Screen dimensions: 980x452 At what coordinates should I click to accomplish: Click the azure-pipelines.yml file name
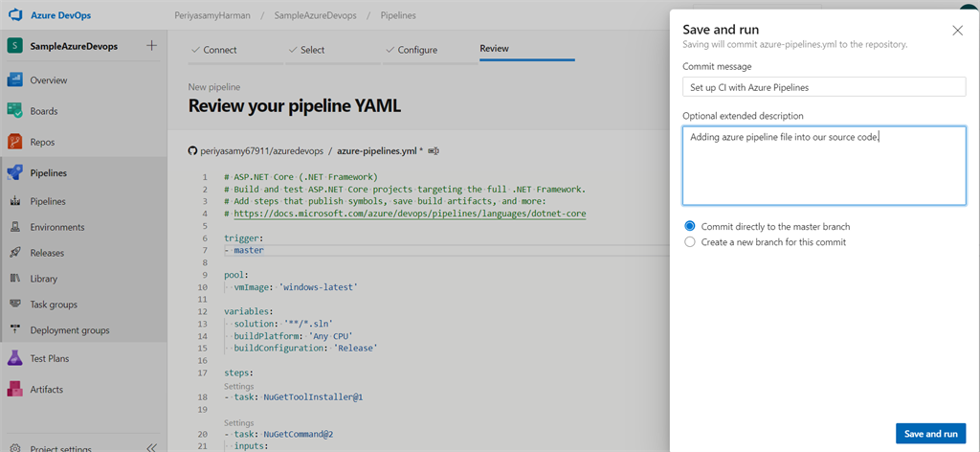377,150
